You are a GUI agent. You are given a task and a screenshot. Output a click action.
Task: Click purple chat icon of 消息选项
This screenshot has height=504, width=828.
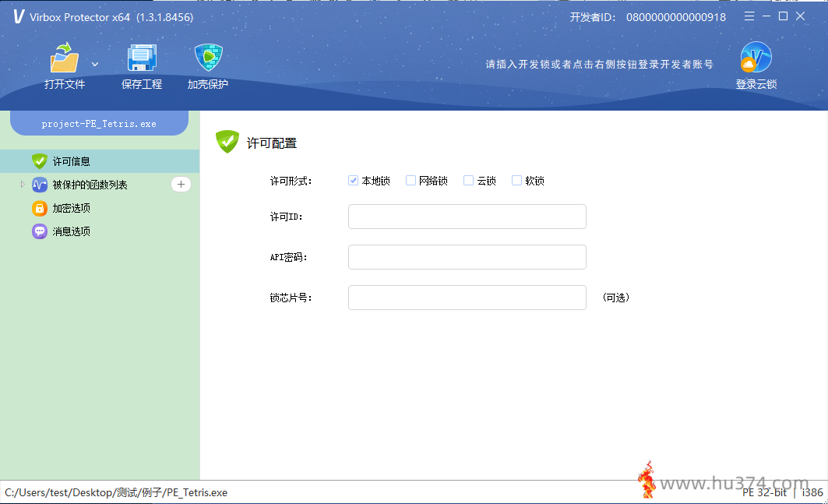pos(40,231)
